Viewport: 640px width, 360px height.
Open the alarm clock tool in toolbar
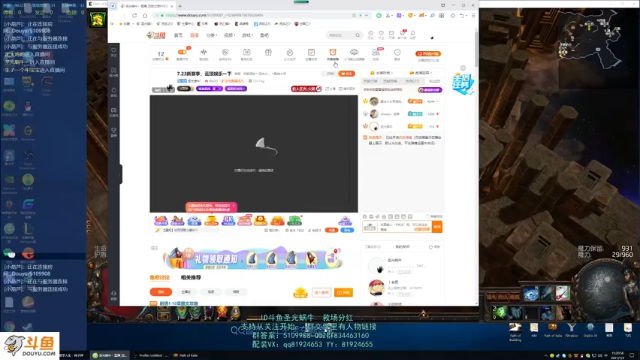click(x=333, y=53)
